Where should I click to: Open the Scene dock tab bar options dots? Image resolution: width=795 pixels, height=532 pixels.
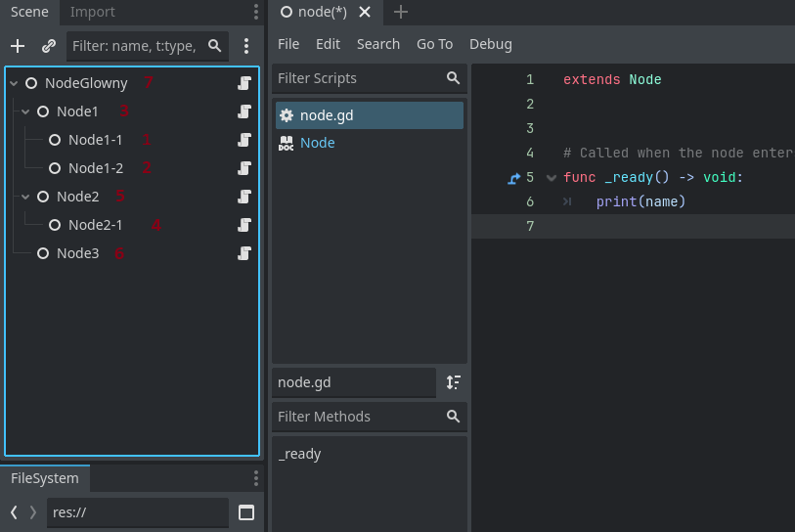(256, 12)
